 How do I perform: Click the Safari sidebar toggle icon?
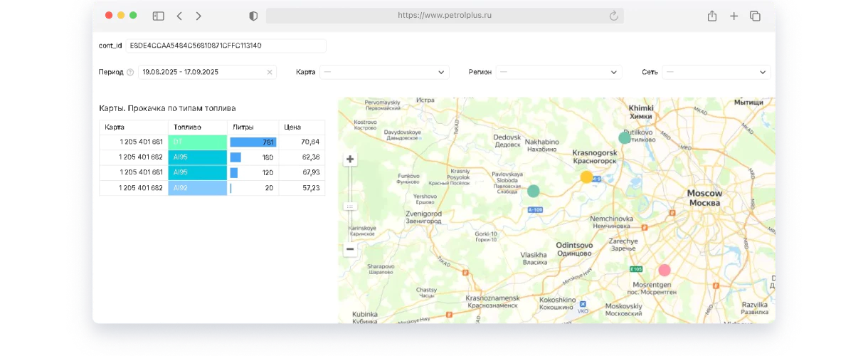pyautogui.click(x=158, y=16)
